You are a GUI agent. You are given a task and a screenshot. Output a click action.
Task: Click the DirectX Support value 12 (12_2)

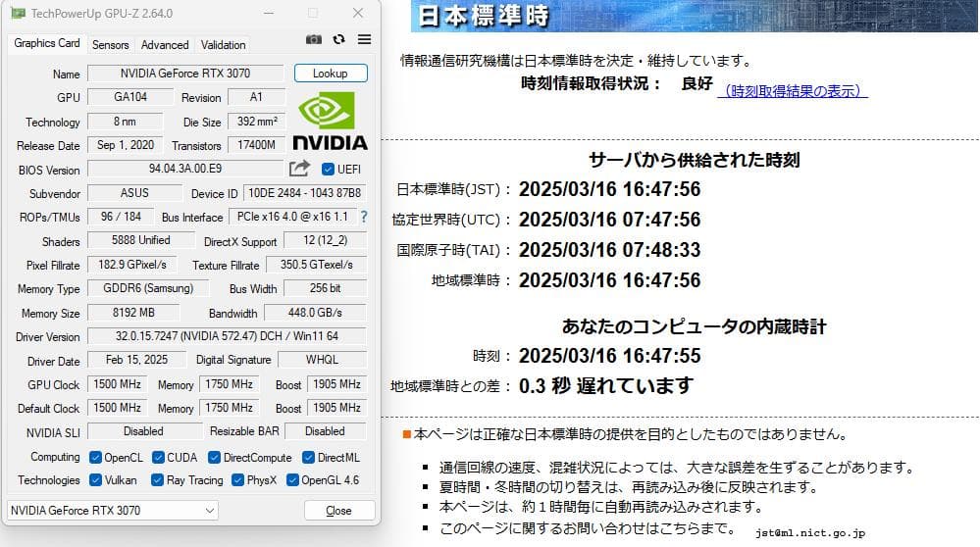[x=325, y=240]
